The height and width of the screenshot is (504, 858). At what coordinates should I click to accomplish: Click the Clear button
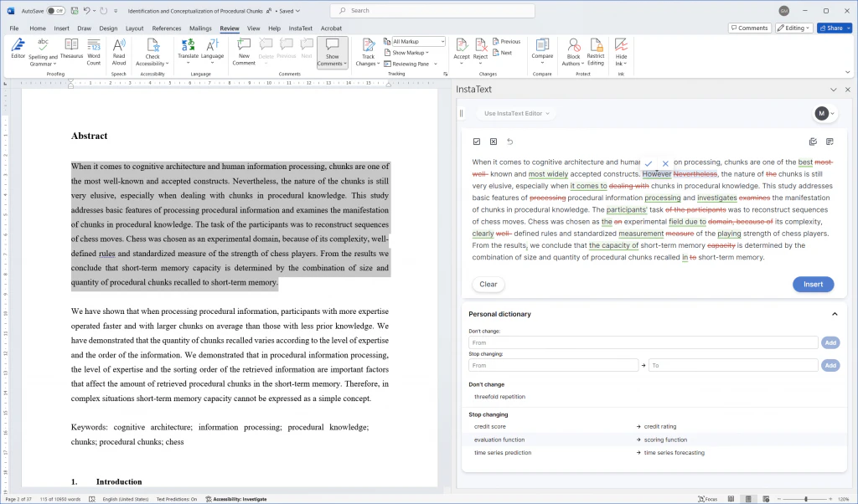[488, 284]
